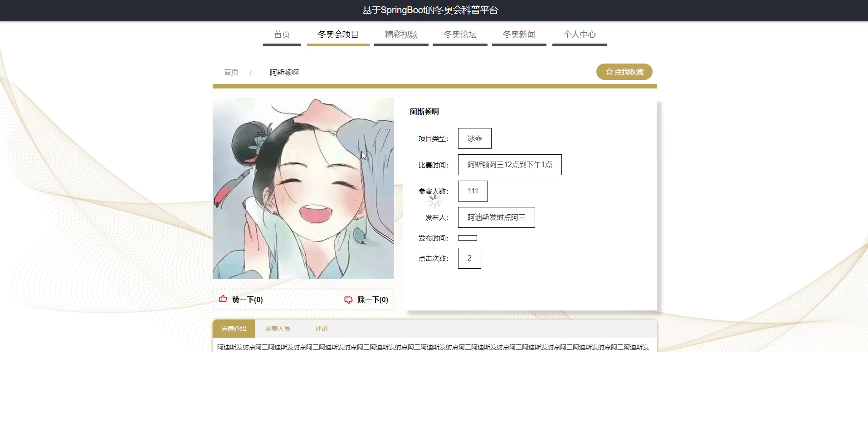Click the 项目类型 label
The image size is (868, 423).
tap(433, 138)
